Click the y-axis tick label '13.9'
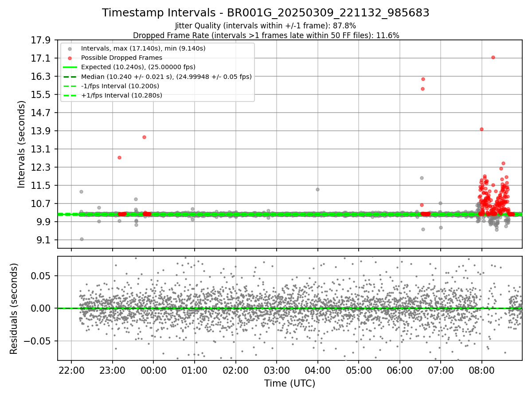The width and height of the screenshot is (532, 399). [x=42, y=131]
